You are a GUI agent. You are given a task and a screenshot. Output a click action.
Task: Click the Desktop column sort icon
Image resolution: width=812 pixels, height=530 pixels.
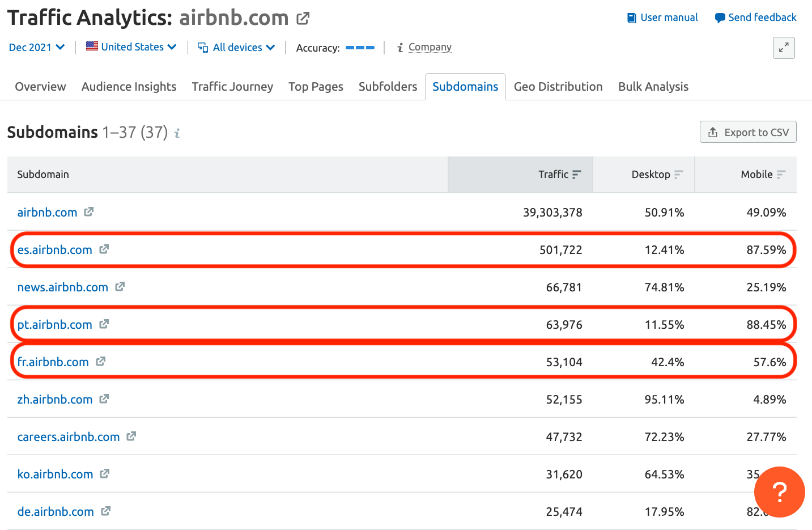(x=679, y=175)
